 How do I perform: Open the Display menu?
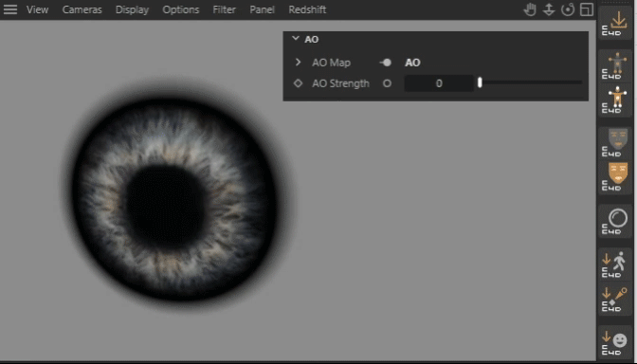click(132, 9)
